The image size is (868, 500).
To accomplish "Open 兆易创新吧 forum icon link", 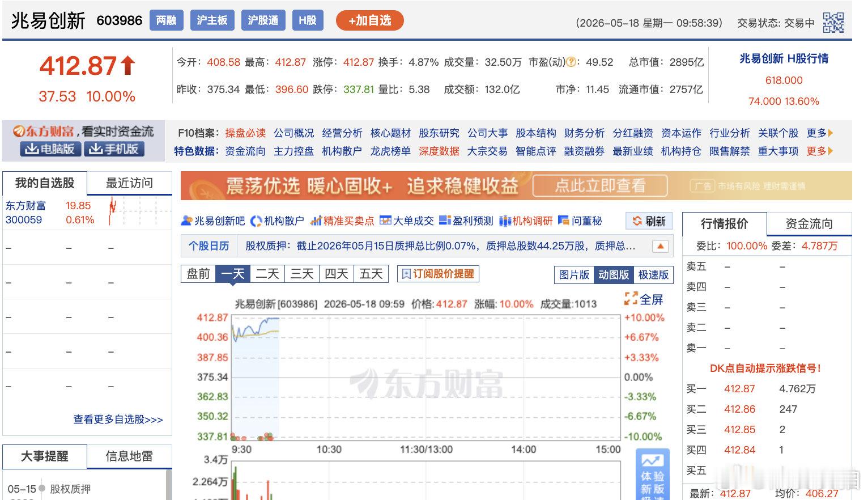I will pyautogui.click(x=212, y=221).
